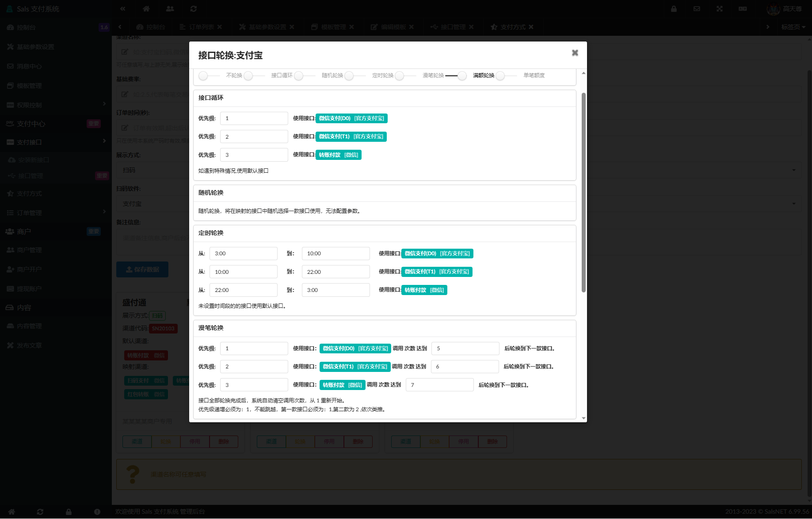Enable the 接口循环 toggle switch
This screenshot has height=519, width=812.
tap(255, 76)
